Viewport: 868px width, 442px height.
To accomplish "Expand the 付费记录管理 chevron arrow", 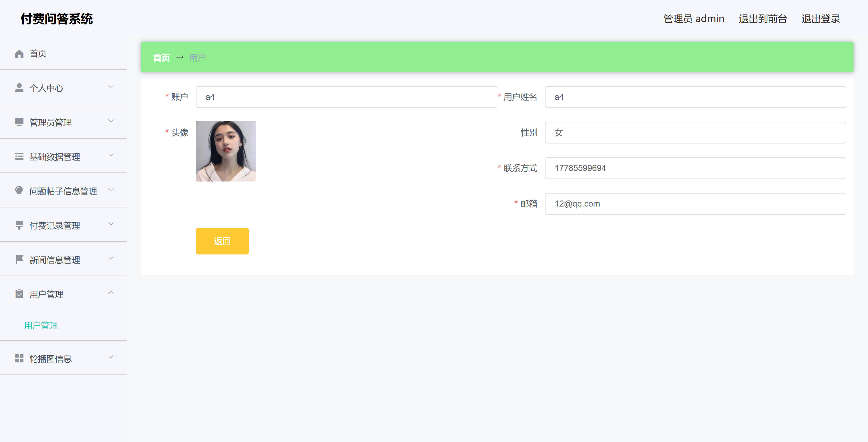I will (111, 224).
